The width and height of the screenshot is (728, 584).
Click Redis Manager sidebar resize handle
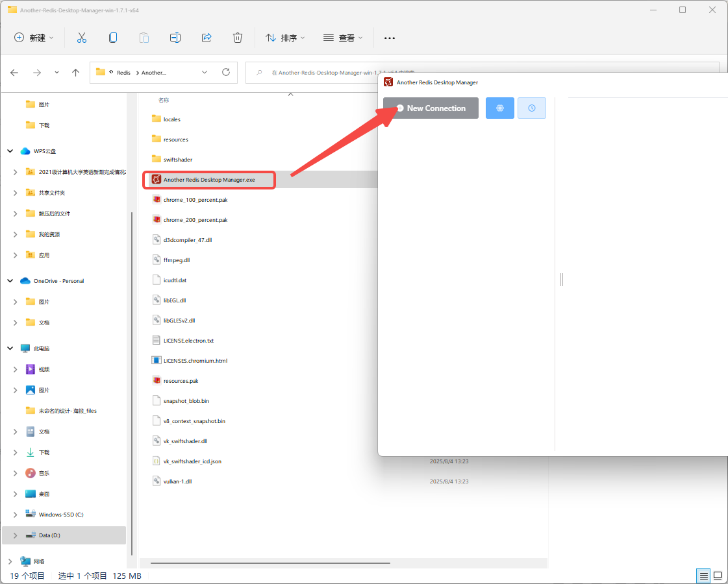tap(562, 279)
